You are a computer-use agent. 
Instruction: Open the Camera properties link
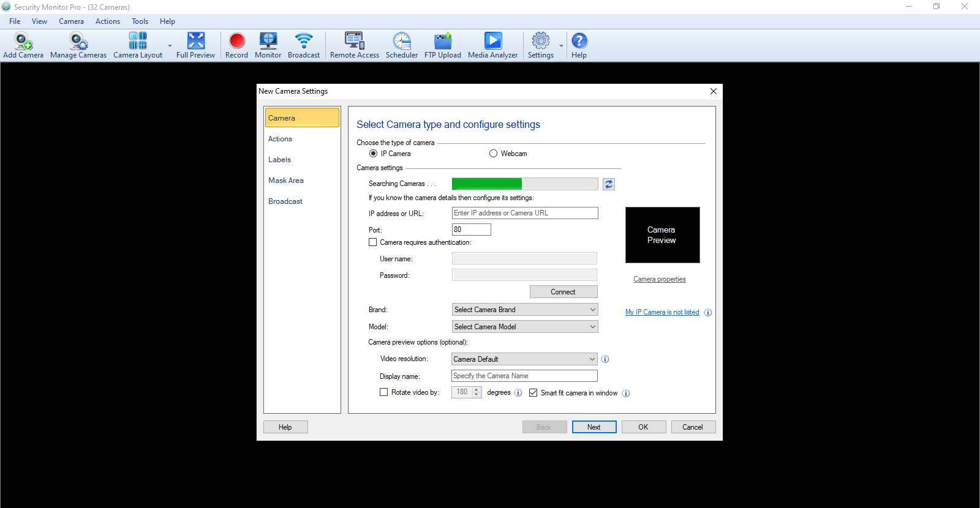(660, 279)
